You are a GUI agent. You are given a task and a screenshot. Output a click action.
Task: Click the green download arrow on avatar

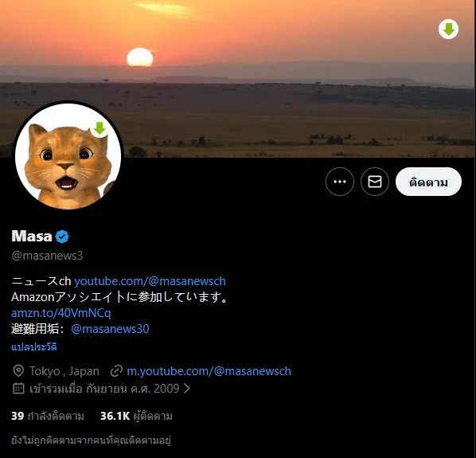tap(99, 128)
